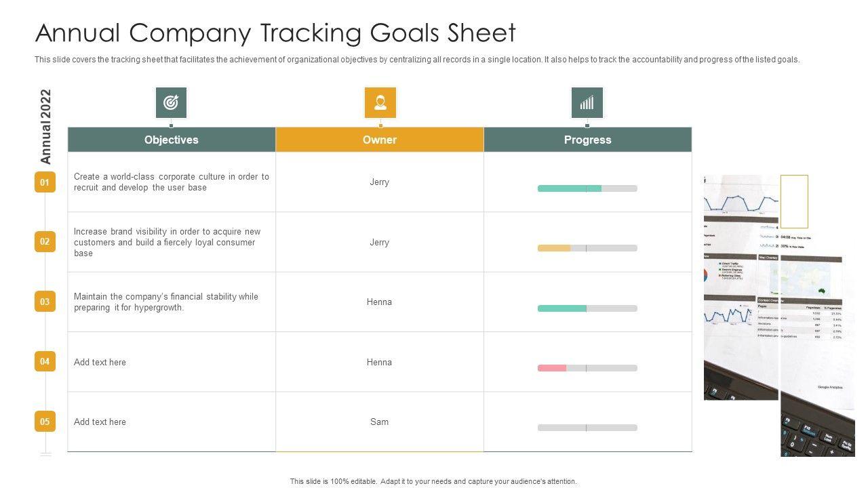Click the person icon above Owner

coord(380,103)
